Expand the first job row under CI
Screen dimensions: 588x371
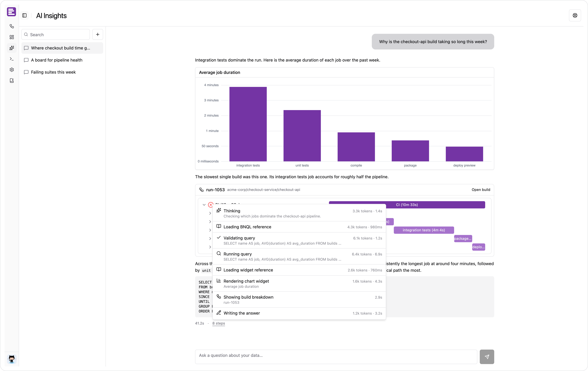(210, 213)
